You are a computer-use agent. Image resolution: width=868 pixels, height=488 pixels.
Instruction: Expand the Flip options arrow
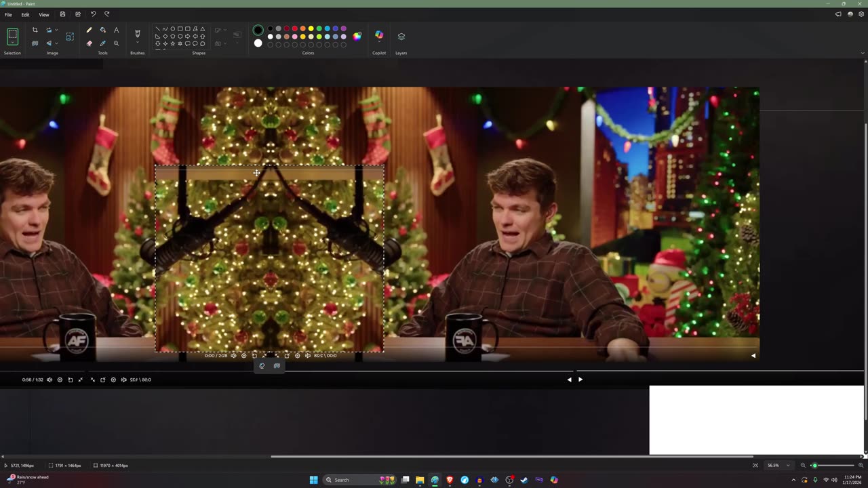[x=56, y=43]
